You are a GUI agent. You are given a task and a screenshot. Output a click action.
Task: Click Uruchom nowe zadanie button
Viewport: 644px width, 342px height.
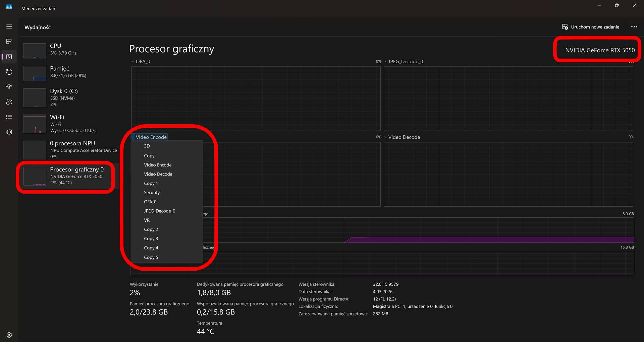(x=591, y=27)
